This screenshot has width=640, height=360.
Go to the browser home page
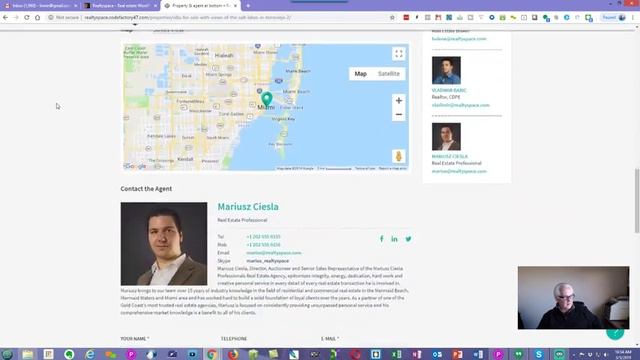(x=37, y=18)
